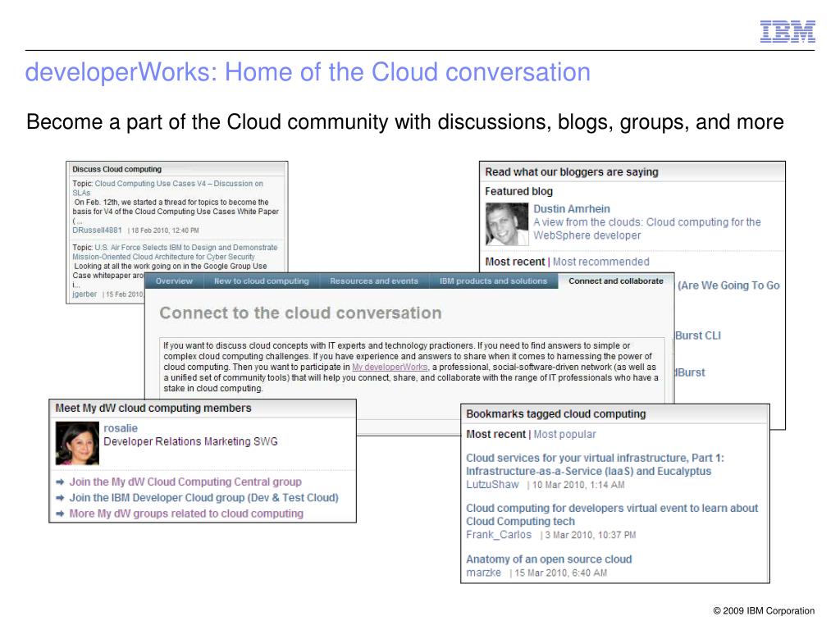Show Most recommended blog entries
The height and width of the screenshot is (630, 840).
(601, 262)
